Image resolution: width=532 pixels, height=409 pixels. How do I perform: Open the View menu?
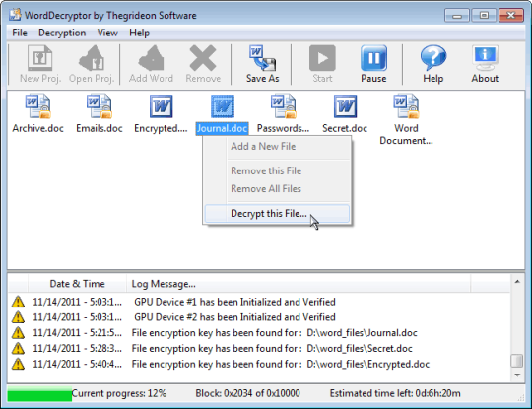[107, 33]
